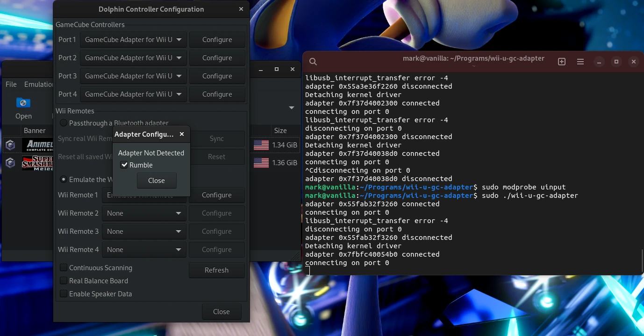The image size is (644, 336).
Task: Open Wii Remote 2 dropdown
Action: (144, 213)
